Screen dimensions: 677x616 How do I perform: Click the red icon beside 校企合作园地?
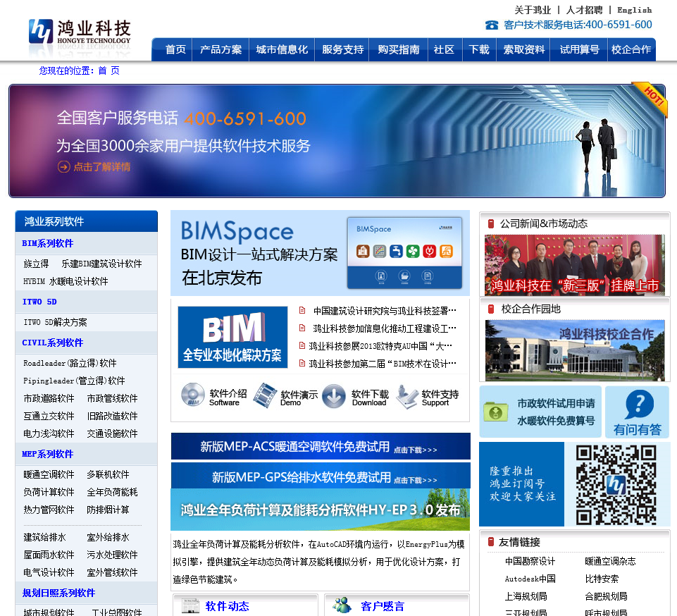click(x=491, y=309)
